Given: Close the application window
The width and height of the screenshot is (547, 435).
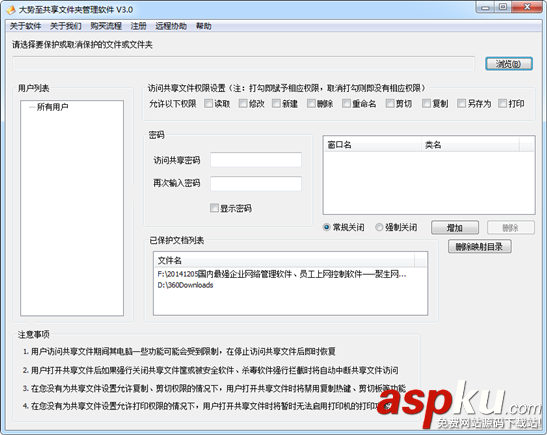Looking at the screenshot, I should click(527, 7).
